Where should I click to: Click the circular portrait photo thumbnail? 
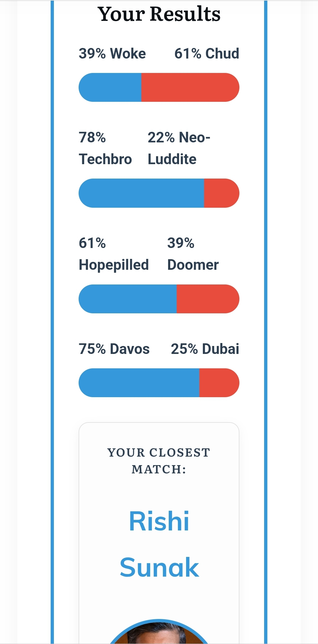coord(159,632)
